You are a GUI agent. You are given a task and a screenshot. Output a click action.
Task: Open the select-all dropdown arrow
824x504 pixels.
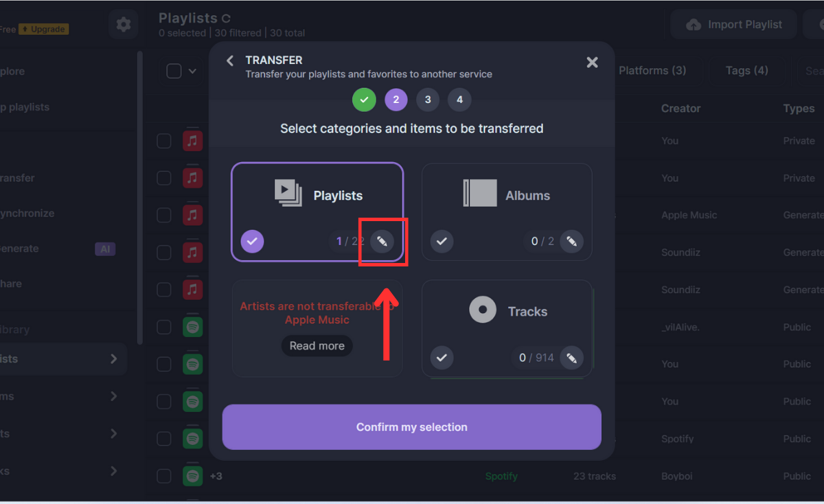(x=192, y=71)
